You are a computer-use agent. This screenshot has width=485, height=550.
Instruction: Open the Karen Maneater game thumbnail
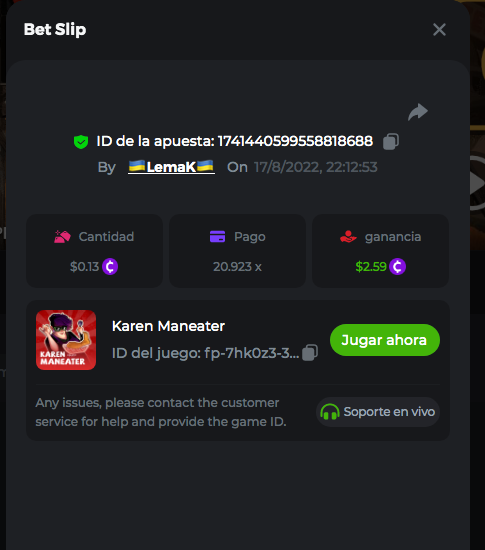[66, 340]
